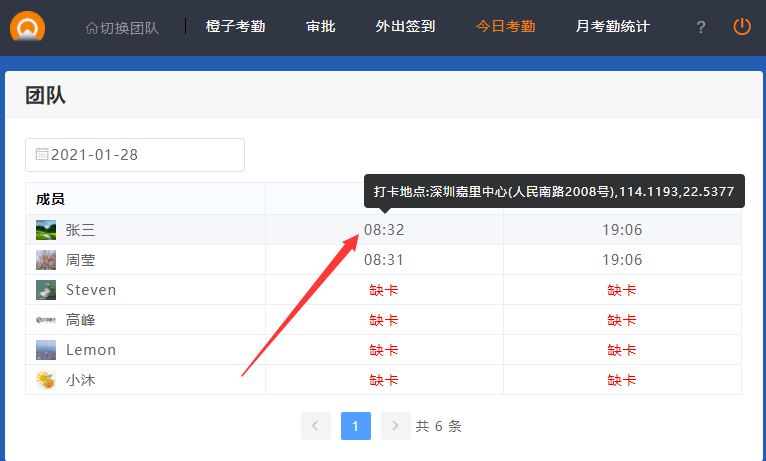Open the date picker showing 2021-01-28

(x=135, y=155)
